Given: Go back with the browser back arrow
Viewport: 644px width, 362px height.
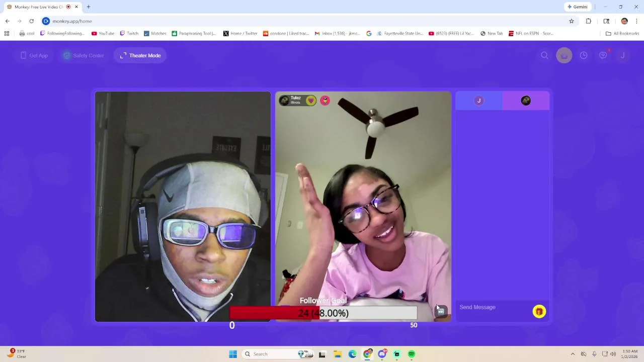Looking at the screenshot, I should pyautogui.click(x=7, y=21).
